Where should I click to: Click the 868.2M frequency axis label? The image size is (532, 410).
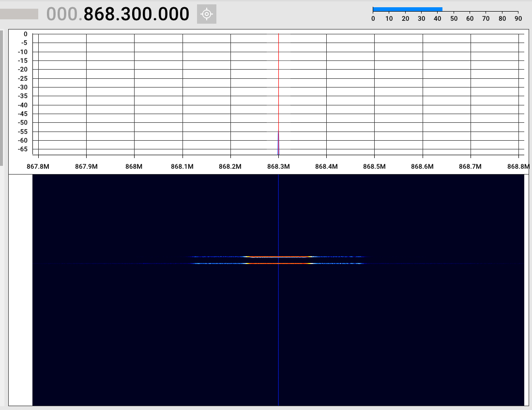[230, 166]
